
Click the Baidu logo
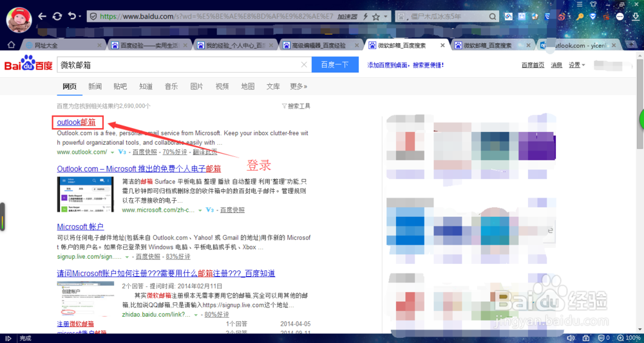[28, 64]
